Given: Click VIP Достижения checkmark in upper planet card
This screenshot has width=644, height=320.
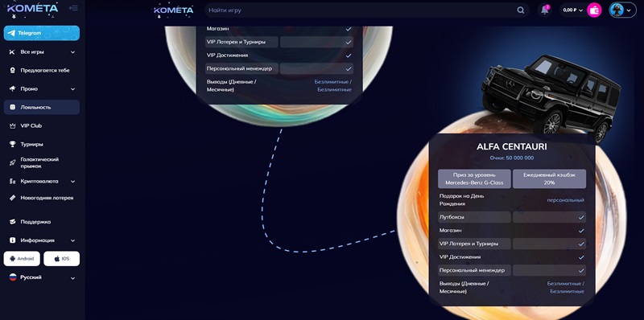Looking at the screenshot, I should [x=349, y=55].
